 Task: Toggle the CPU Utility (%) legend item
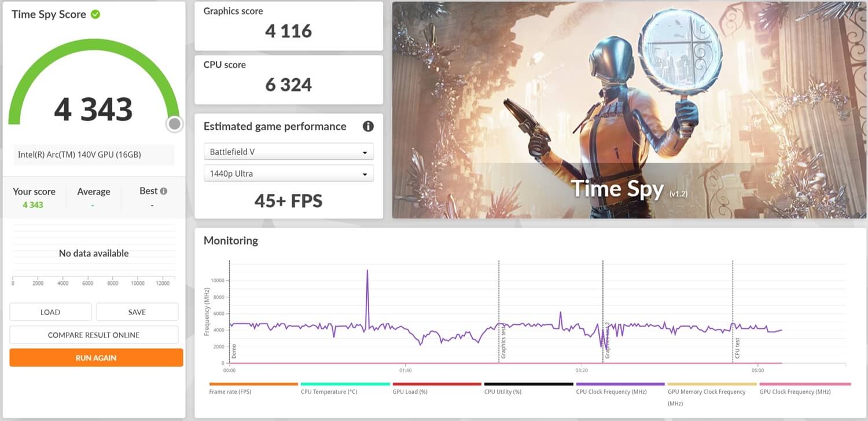coord(528,388)
